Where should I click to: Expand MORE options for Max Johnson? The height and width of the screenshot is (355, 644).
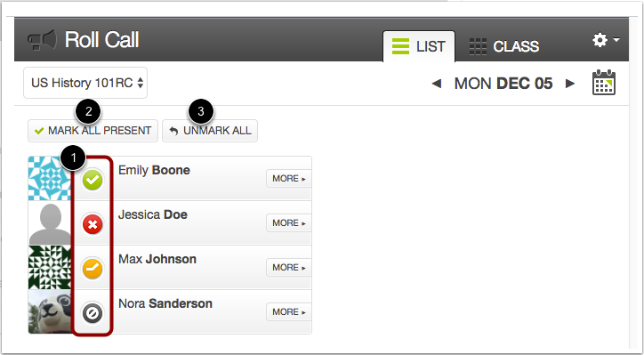(x=289, y=268)
